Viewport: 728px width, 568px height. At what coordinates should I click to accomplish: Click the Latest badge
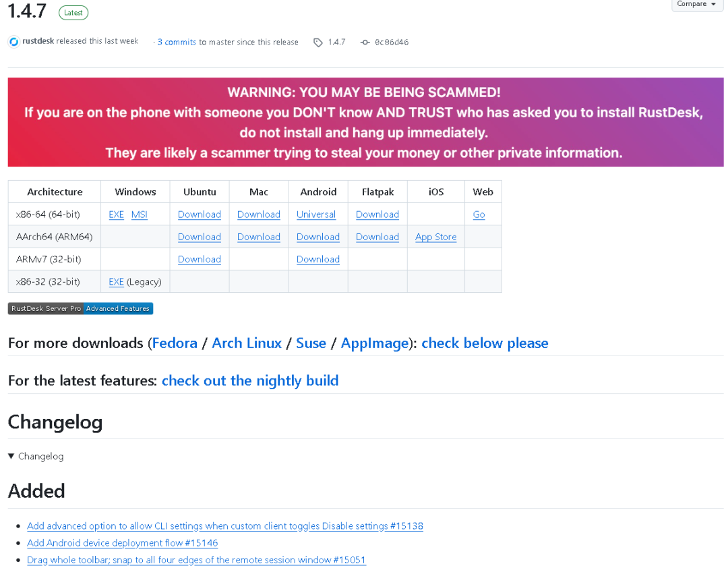[x=73, y=13]
